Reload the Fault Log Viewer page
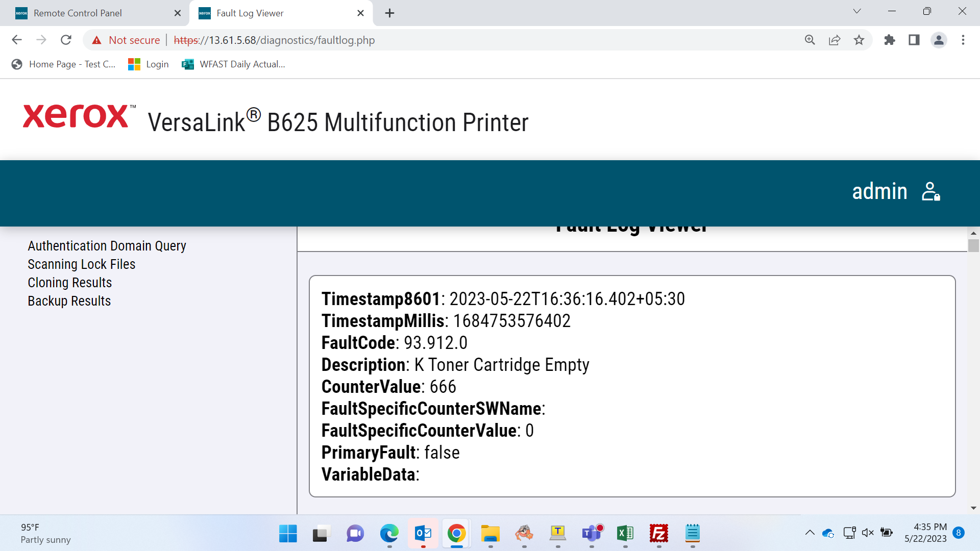 pyautogui.click(x=66, y=40)
